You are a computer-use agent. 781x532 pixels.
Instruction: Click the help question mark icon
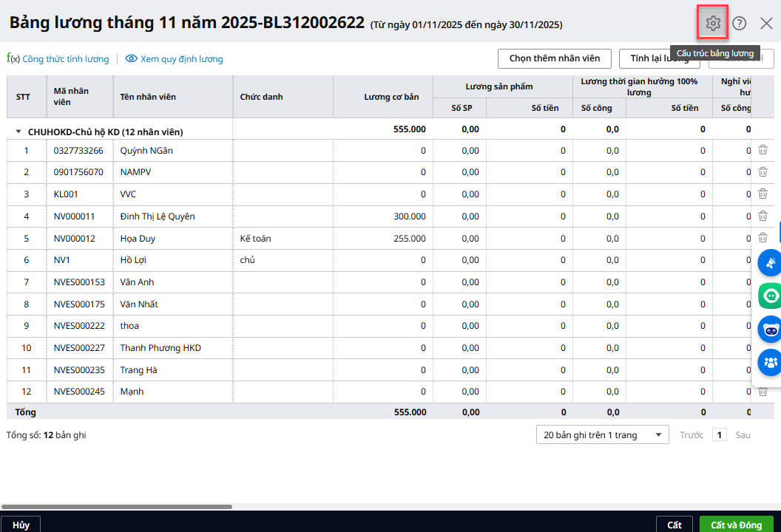click(740, 24)
